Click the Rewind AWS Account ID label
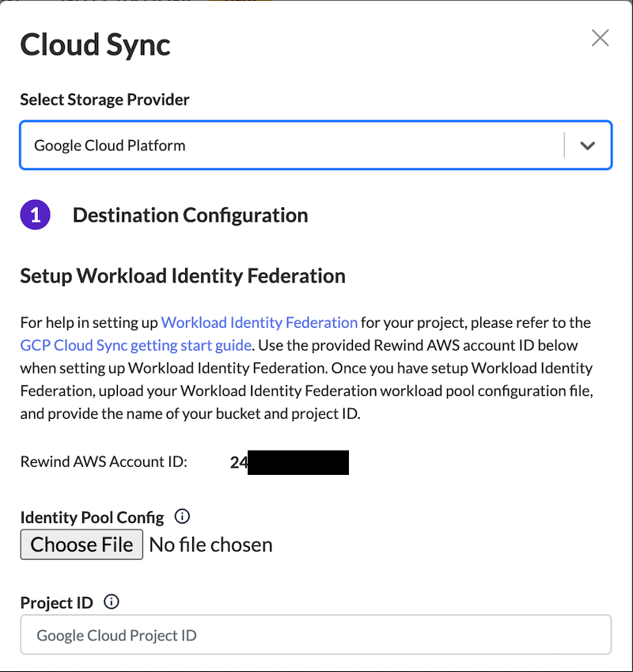633x672 pixels. click(104, 461)
